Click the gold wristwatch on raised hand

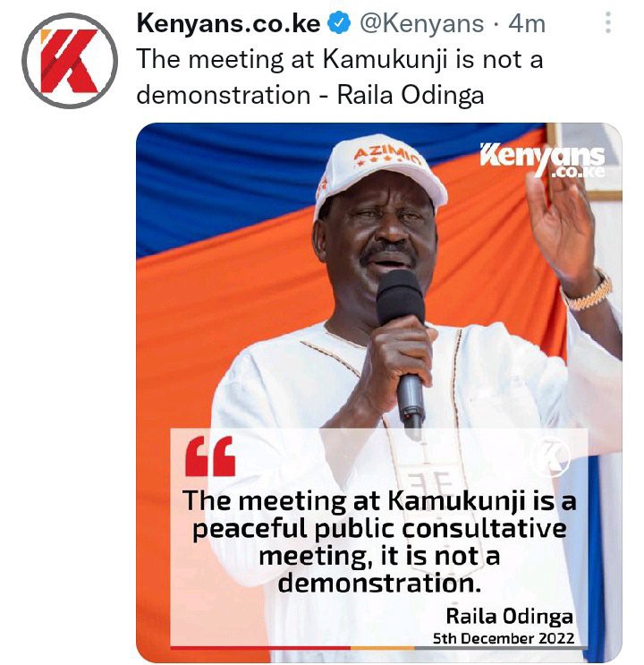589,293
